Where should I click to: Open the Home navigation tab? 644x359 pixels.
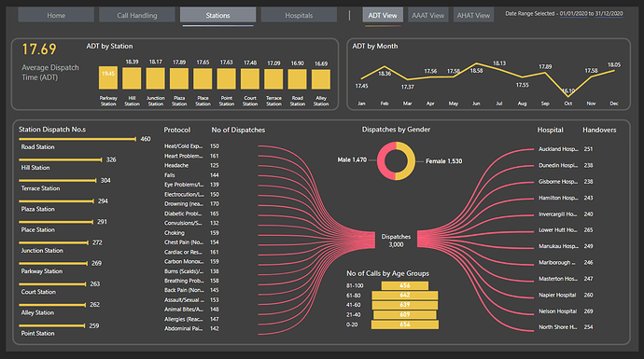coord(56,15)
